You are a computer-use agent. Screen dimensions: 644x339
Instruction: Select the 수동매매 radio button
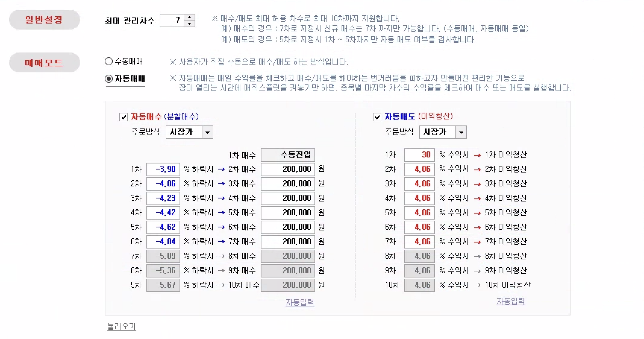pyautogui.click(x=109, y=62)
